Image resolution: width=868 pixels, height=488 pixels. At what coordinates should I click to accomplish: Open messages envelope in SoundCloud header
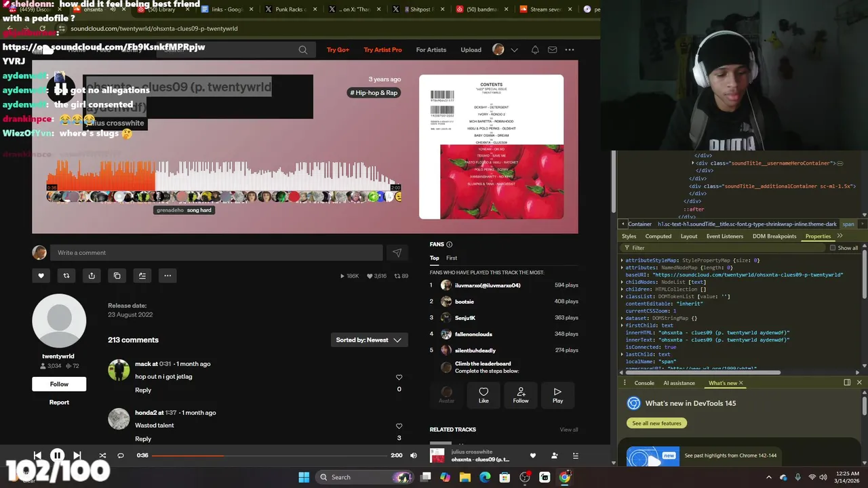pyautogui.click(x=552, y=49)
